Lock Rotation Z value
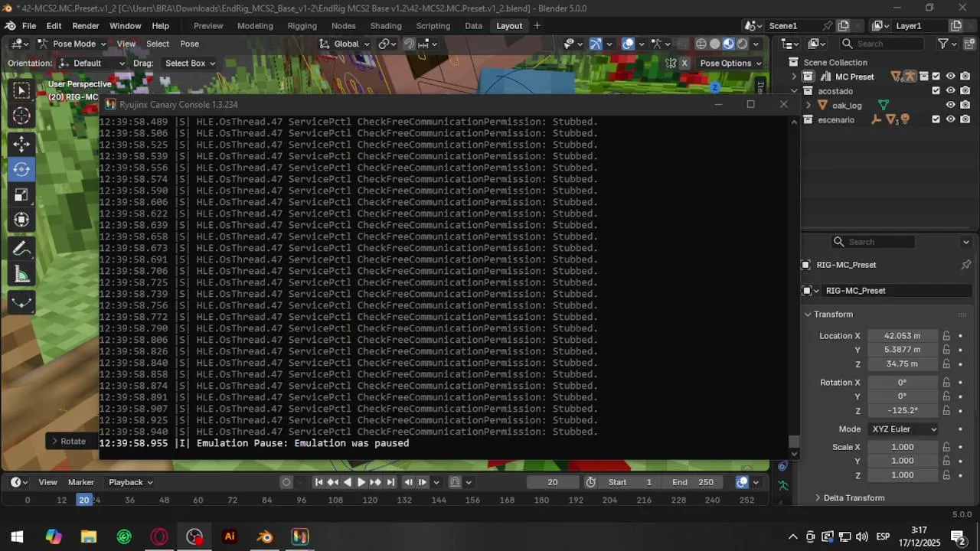 pos(946,410)
